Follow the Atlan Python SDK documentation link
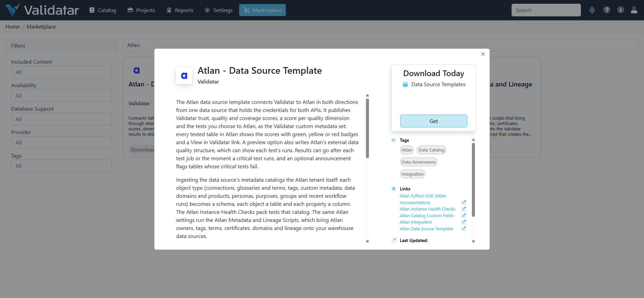The height and width of the screenshot is (298, 644). [x=423, y=199]
